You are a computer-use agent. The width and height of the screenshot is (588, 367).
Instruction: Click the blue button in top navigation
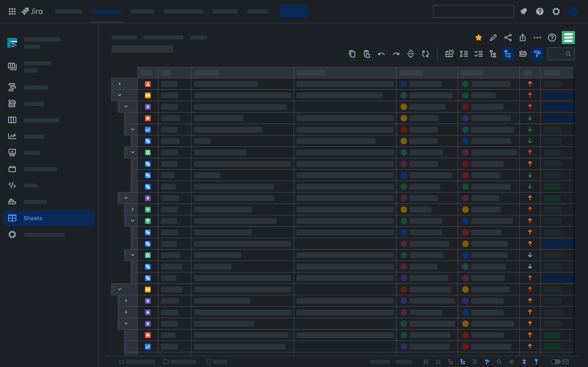293,11
